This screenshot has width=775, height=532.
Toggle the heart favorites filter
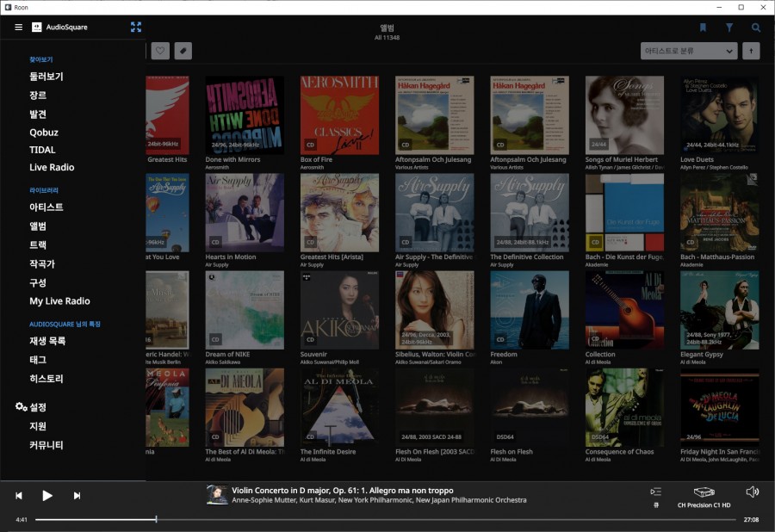tap(160, 51)
